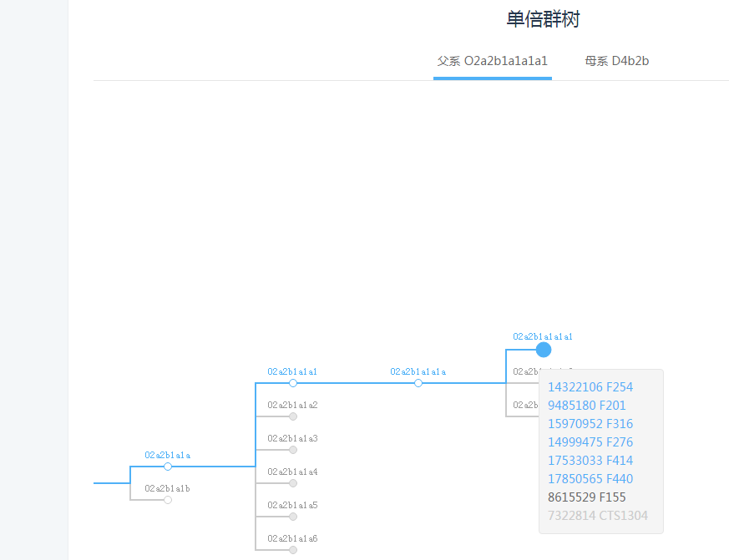Open the 母系 D4b2b tab
This screenshot has width=729, height=560.
click(616, 61)
